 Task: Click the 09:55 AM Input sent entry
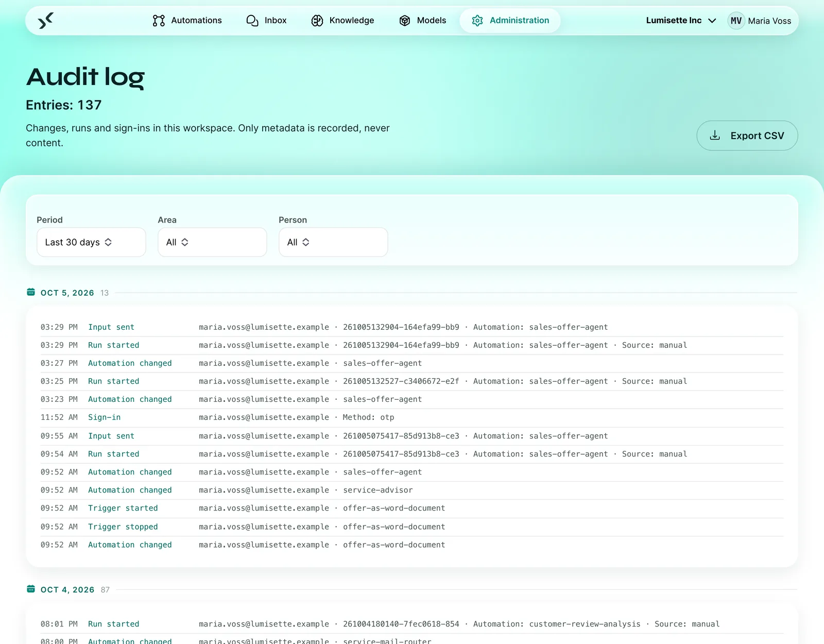412,436
